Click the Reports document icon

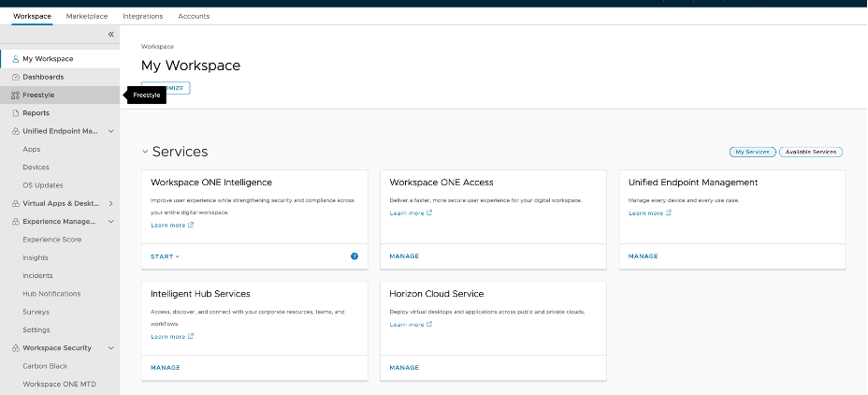pos(15,113)
